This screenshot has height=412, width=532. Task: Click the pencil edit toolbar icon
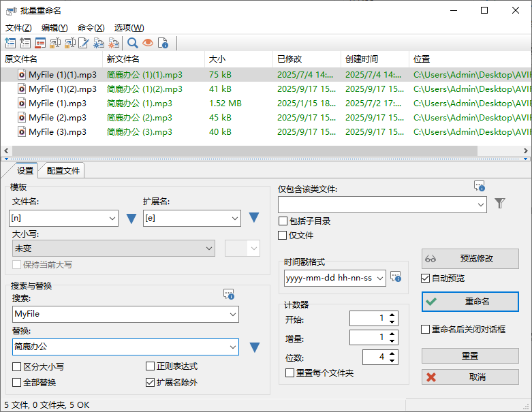84,44
